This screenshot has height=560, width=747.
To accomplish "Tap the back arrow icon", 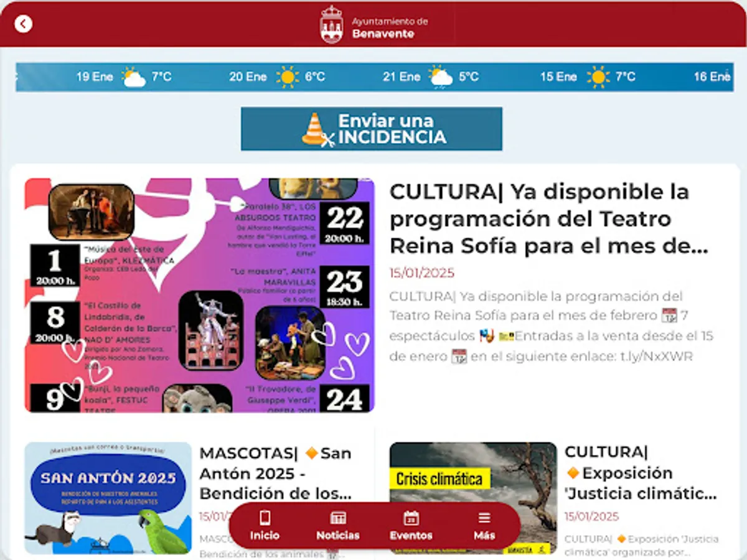I will [23, 23].
